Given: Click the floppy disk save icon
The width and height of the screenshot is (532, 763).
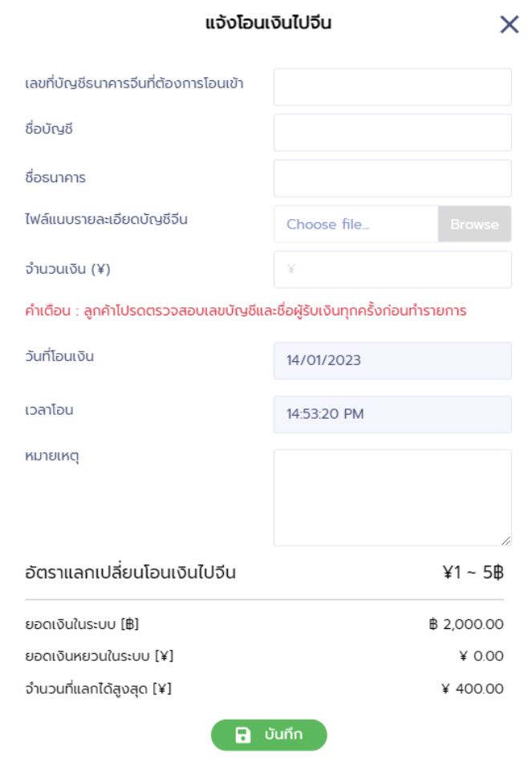Looking at the screenshot, I should click(242, 735).
